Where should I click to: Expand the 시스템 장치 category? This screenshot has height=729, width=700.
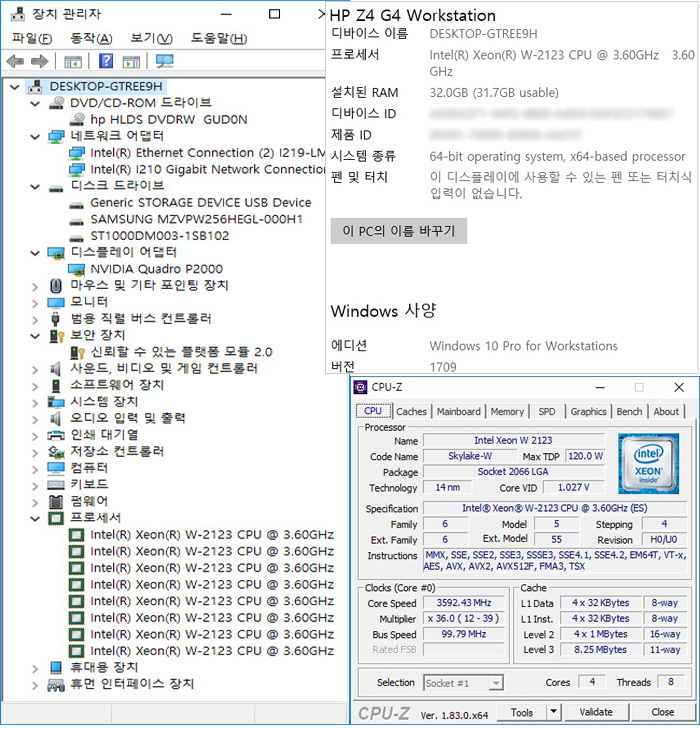[x=35, y=403]
